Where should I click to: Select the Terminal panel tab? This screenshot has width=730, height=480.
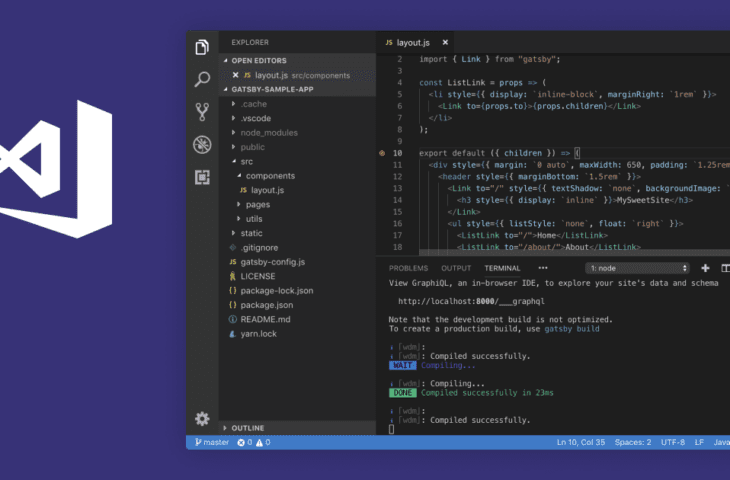(502, 268)
